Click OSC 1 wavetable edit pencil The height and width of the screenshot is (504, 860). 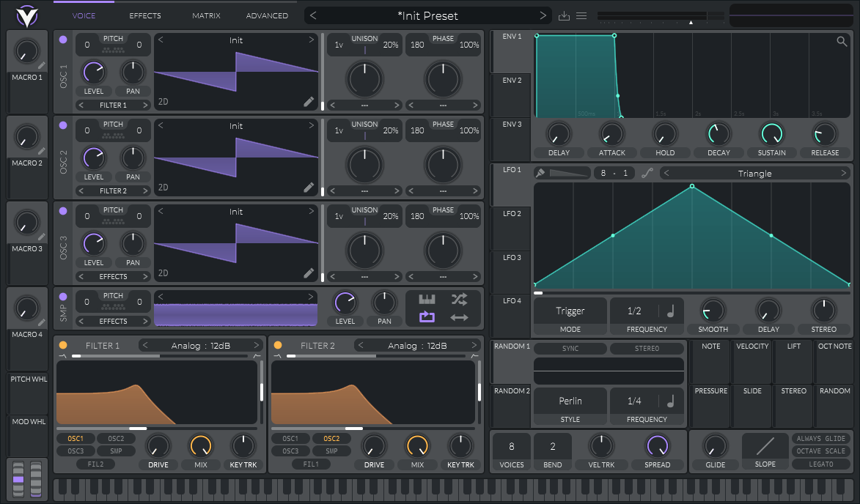[309, 102]
